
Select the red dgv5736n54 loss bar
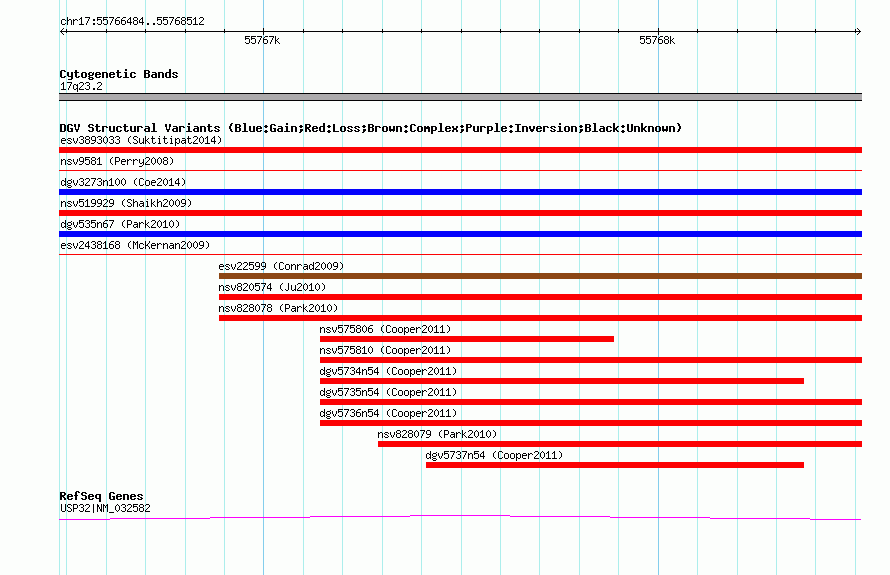coord(591,423)
